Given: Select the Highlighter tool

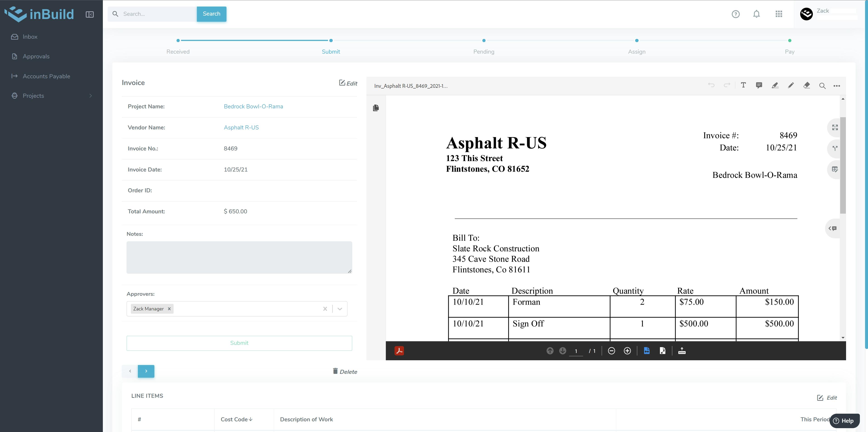Looking at the screenshot, I should [x=775, y=85].
